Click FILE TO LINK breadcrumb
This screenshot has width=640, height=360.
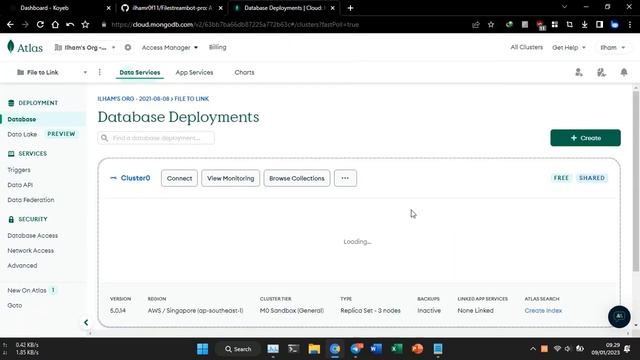tap(191, 99)
